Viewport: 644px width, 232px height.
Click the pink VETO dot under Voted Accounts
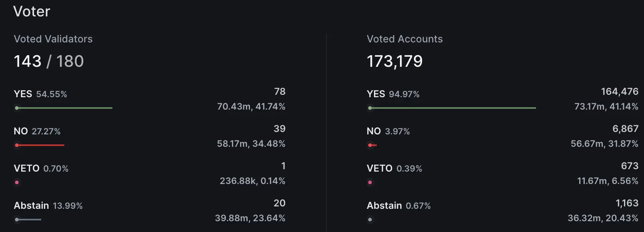pyautogui.click(x=370, y=182)
